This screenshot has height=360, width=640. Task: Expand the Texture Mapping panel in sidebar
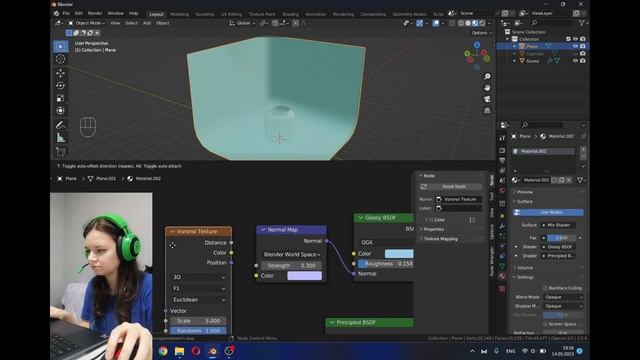tap(440, 239)
